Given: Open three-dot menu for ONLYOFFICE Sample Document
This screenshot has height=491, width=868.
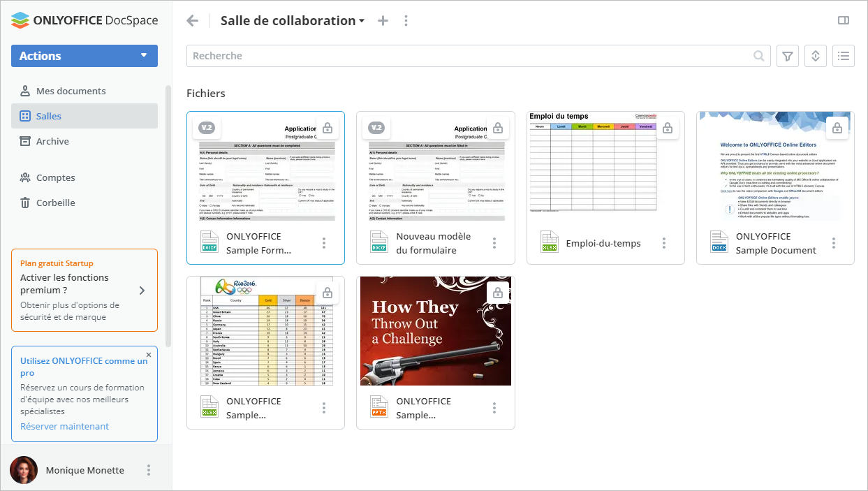Looking at the screenshot, I should click(x=834, y=243).
